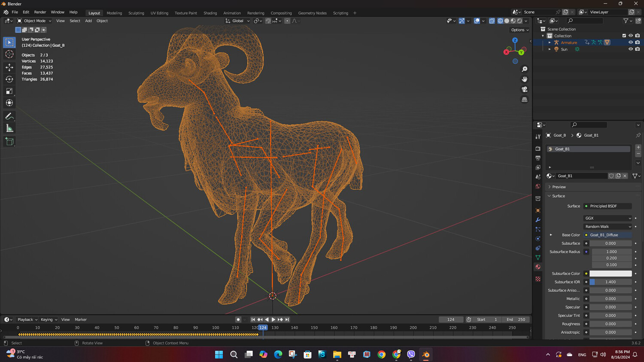
Task: Switch to the Shading workspace tab
Action: 210,13
